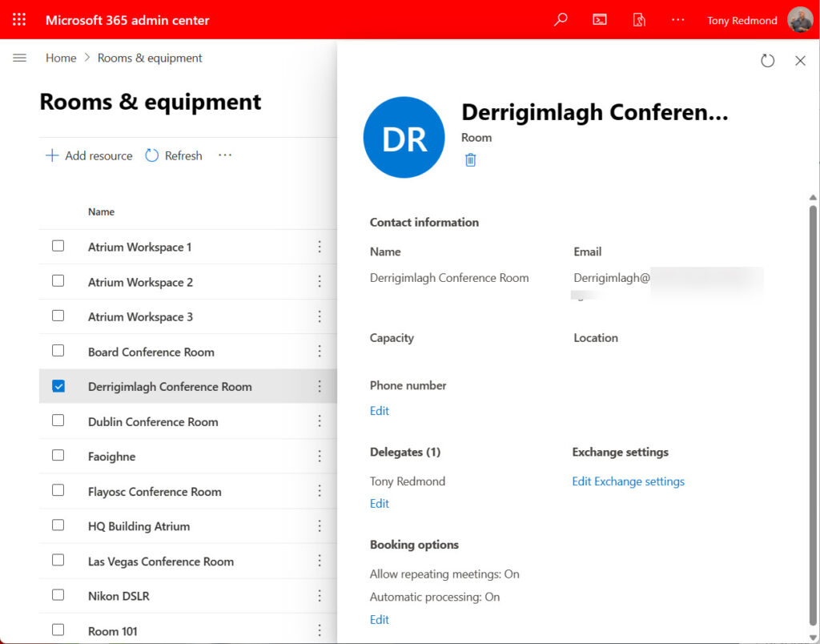Select the Derrigimlagh Conference Room name value
The width and height of the screenshot is (820, 644).
(x=449, y=278)
